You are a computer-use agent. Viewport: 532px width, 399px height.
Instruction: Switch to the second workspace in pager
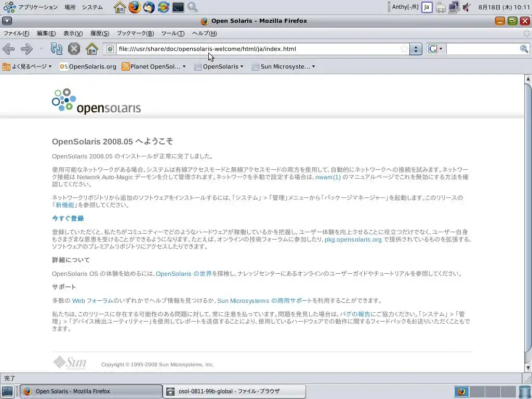coord(477,392)
